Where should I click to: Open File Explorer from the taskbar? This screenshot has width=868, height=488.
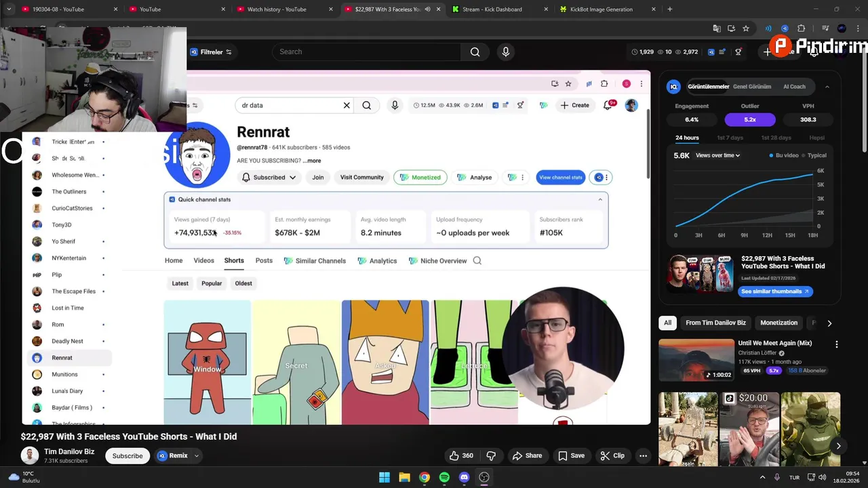coord(404,477)
